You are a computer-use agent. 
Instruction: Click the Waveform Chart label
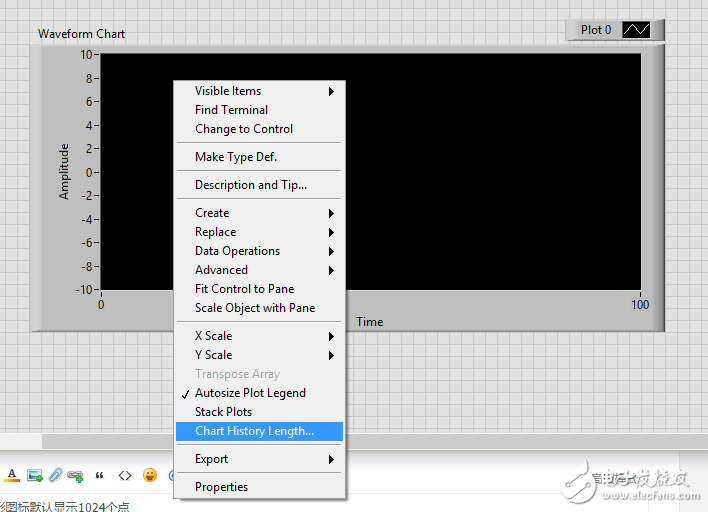[81, 34]
